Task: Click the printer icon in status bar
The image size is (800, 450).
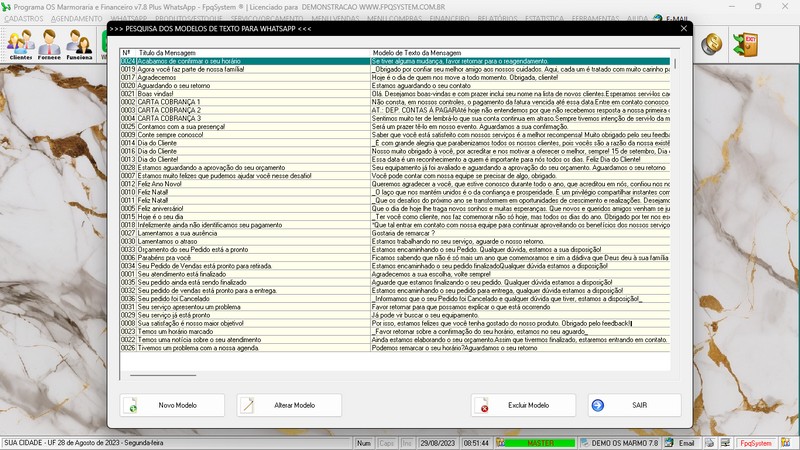Action: 710,443
